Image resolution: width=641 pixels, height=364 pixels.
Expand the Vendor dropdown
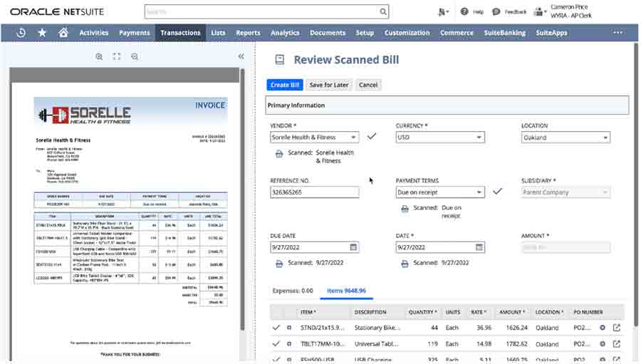pos(354,137)
